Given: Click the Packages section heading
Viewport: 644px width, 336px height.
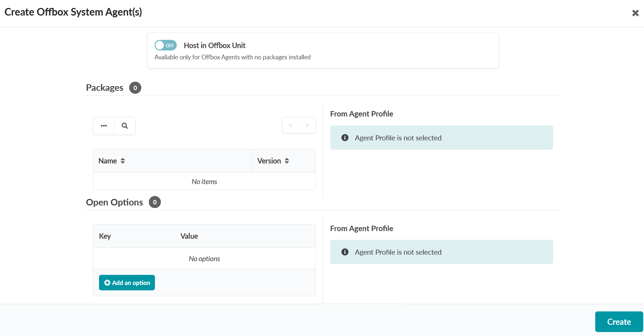Looking at the screenshot, I should [x=104, y=88].
